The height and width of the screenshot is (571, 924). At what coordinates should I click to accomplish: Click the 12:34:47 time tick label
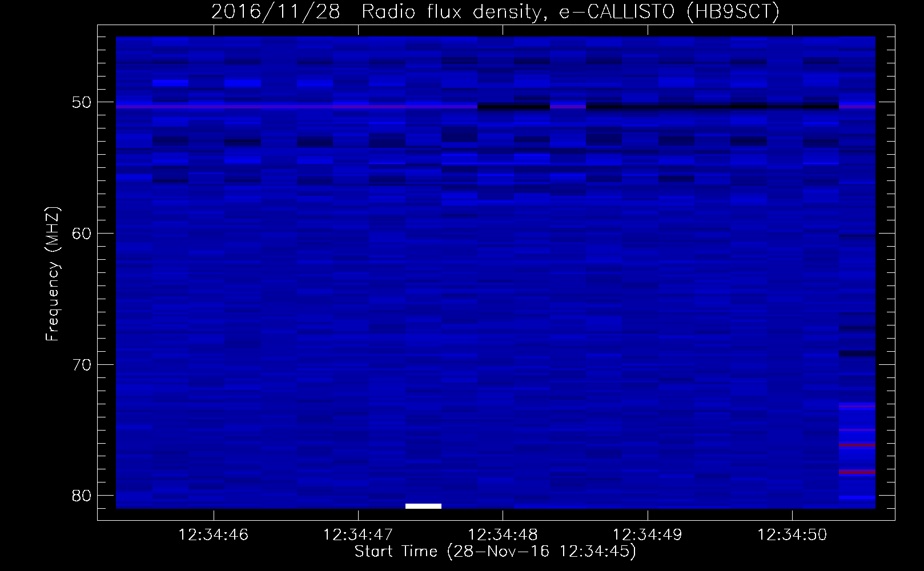tap(358, 535)
